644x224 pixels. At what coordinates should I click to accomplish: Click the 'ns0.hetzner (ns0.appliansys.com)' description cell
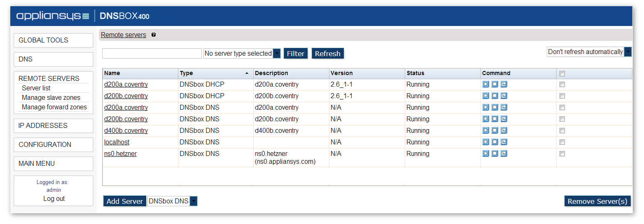[291, 158]
